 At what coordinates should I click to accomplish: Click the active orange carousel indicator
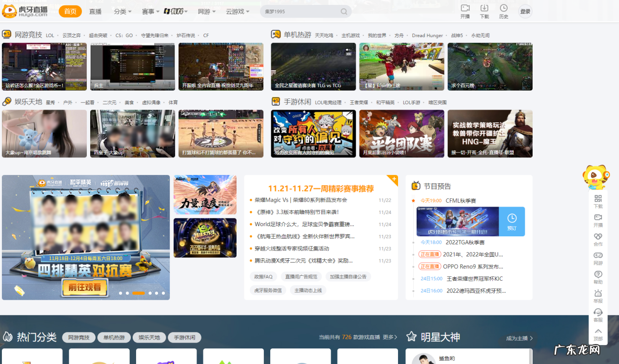139,293
